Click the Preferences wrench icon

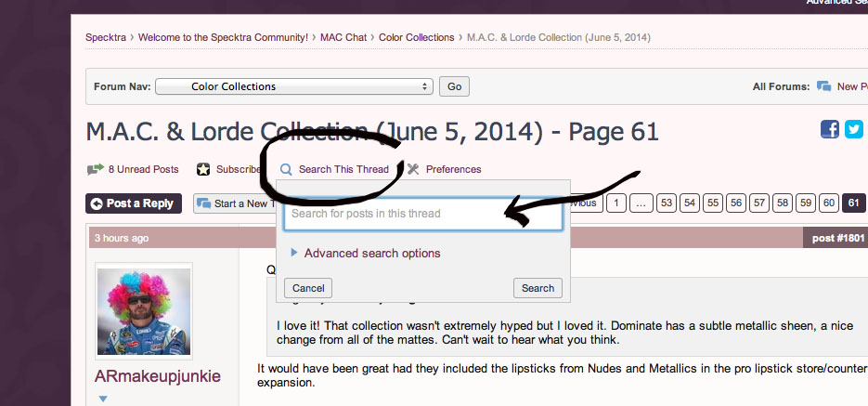pos(413,169)
